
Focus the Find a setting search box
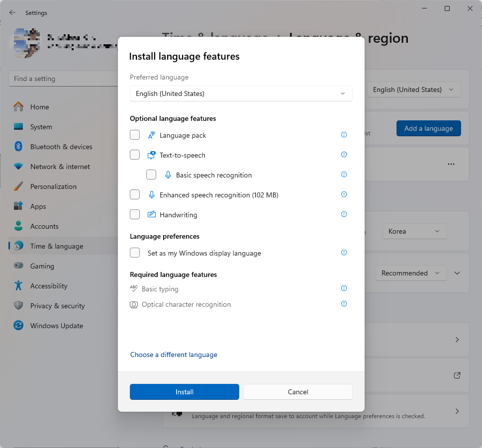[x=64, y=79]
